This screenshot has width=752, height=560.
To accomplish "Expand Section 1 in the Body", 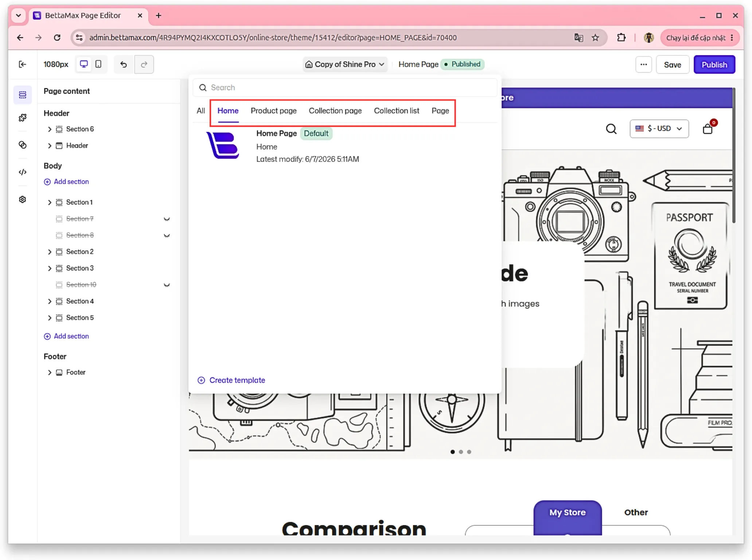I will click(x=50, y=202).
